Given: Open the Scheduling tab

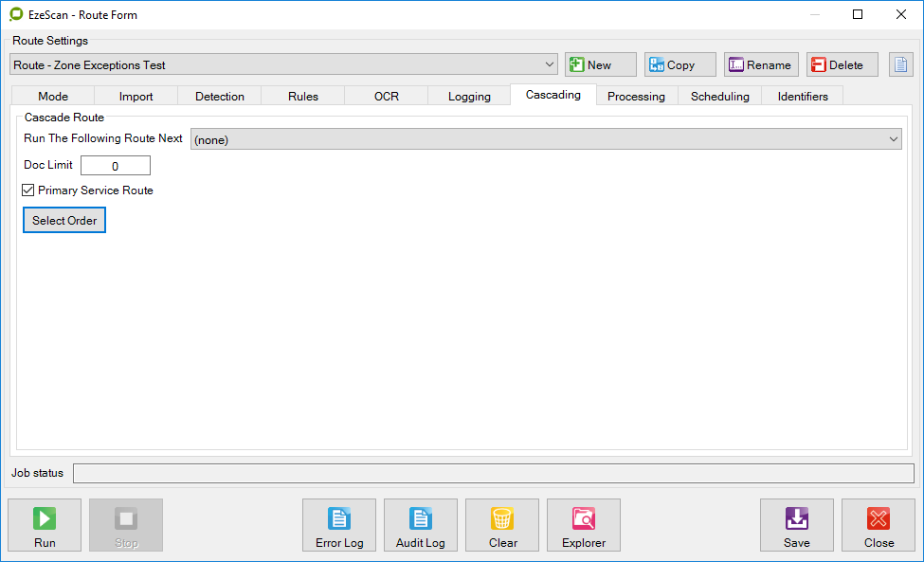Looking at the screenshot, I should point(719,96).
